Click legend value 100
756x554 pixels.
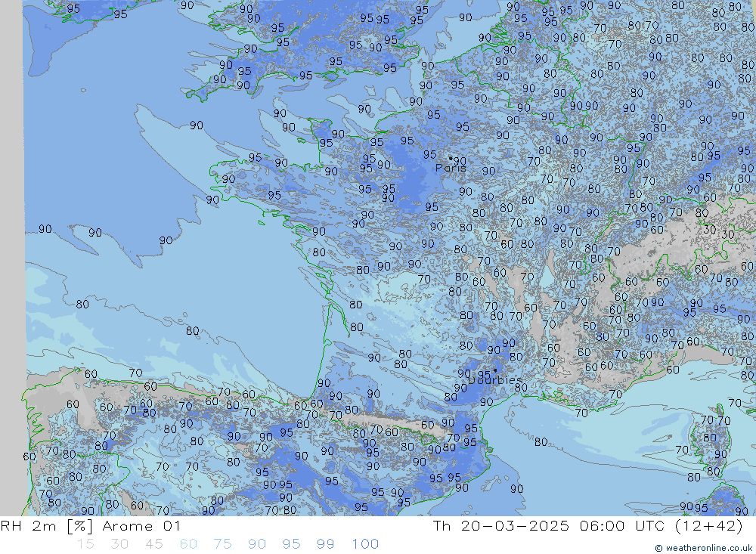point(365,544)
